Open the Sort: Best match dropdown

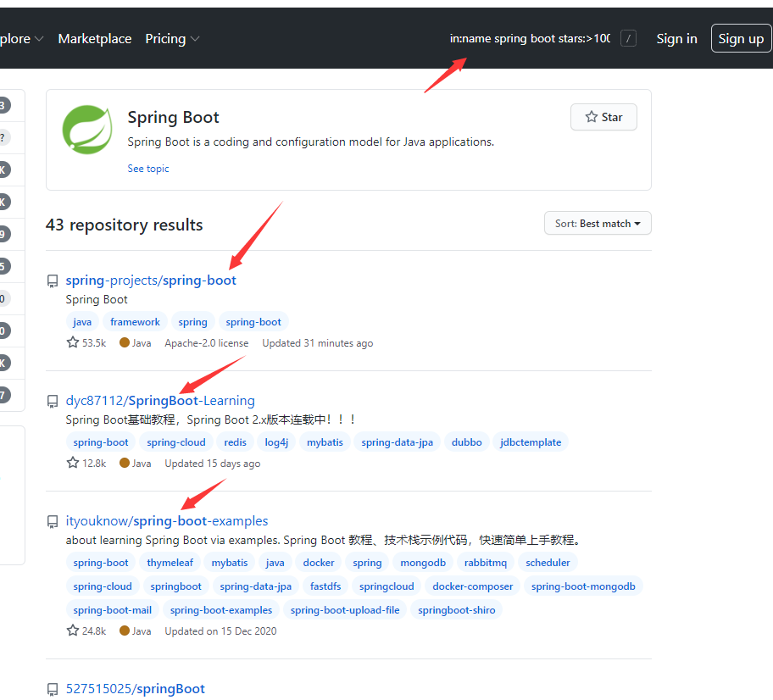tap(598, 224)
